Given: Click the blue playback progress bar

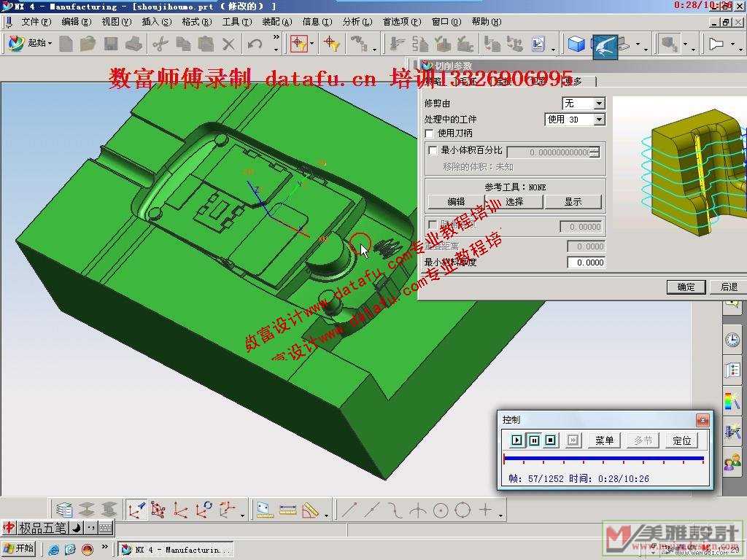Looking at the screenshot, I should (x=603, y=459).
